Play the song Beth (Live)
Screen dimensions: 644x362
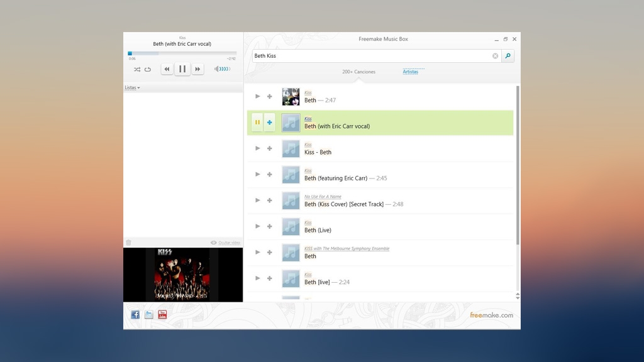[257, 226]
